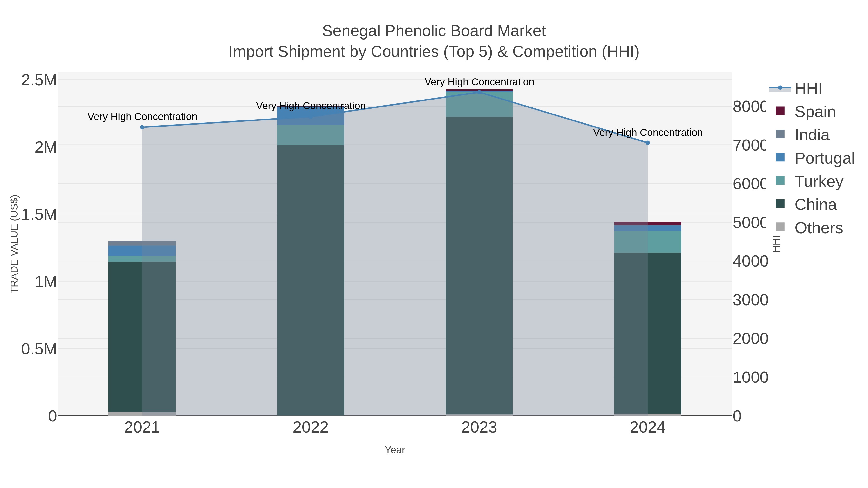Click the 2022 Turkey bar segment
This screenshot has width=868, height=488.
pos(311,135)
